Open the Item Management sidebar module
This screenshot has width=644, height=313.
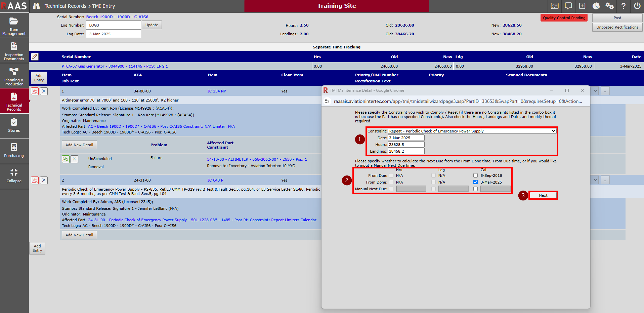tap(14, 26)
